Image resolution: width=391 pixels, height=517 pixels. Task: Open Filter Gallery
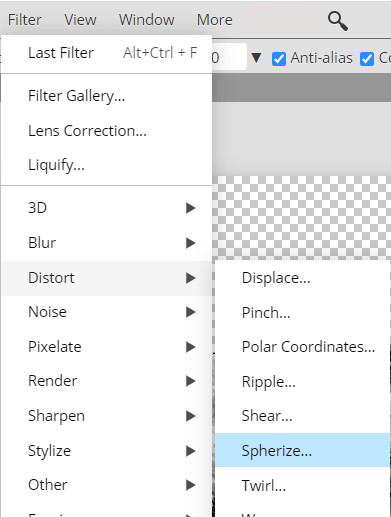(107, 96)
